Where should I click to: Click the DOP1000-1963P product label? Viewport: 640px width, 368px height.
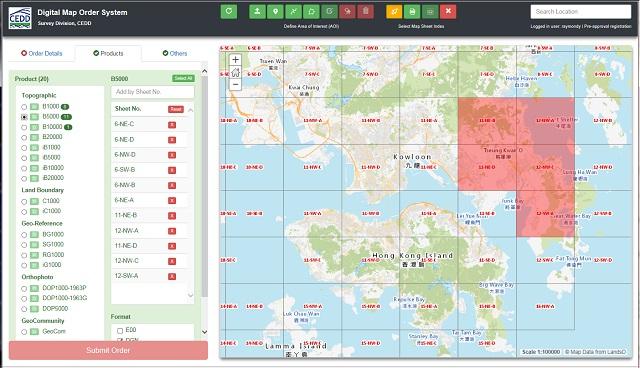click(64, 288)
